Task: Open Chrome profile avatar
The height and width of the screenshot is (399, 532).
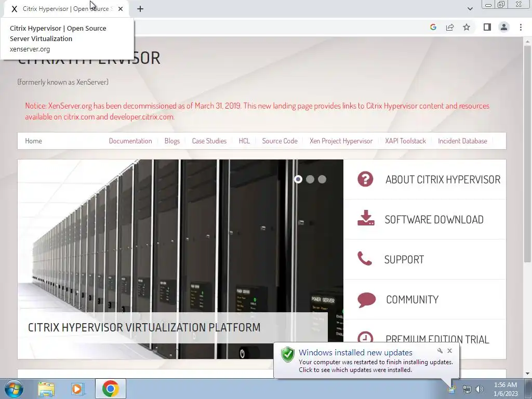Action: (504, 27)
